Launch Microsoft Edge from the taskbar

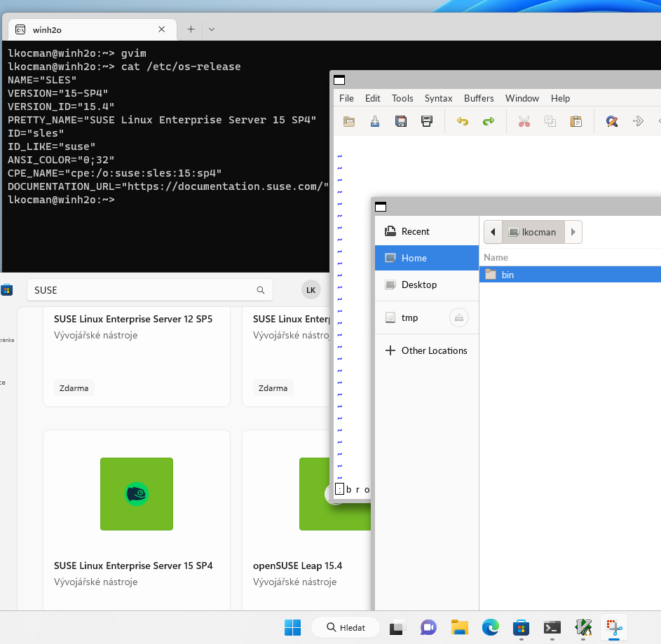[490, 627]
